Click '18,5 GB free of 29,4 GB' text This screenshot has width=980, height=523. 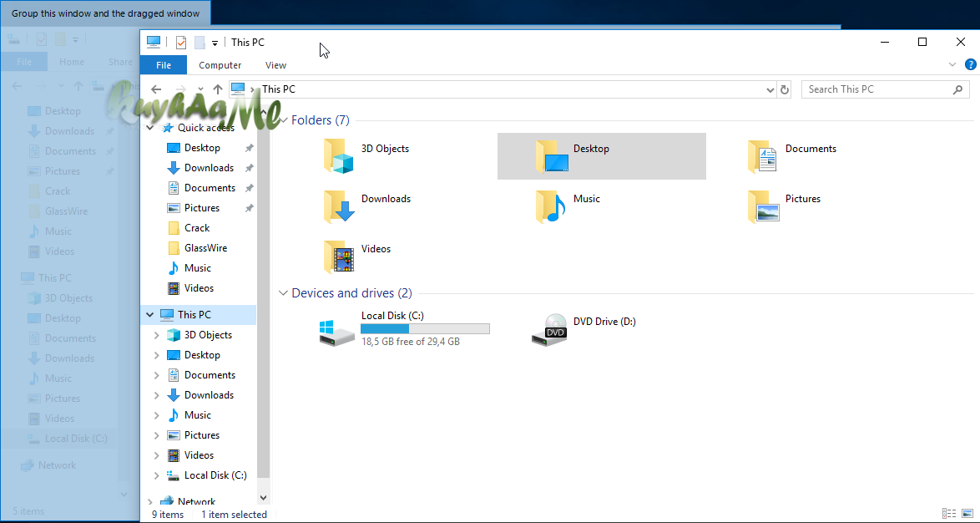pos(411,342)
